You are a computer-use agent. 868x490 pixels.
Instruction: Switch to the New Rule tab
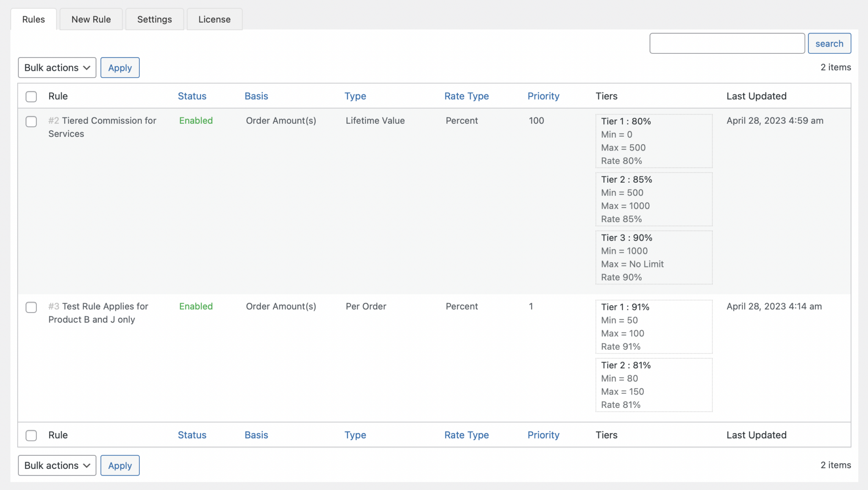pos(91,19)
